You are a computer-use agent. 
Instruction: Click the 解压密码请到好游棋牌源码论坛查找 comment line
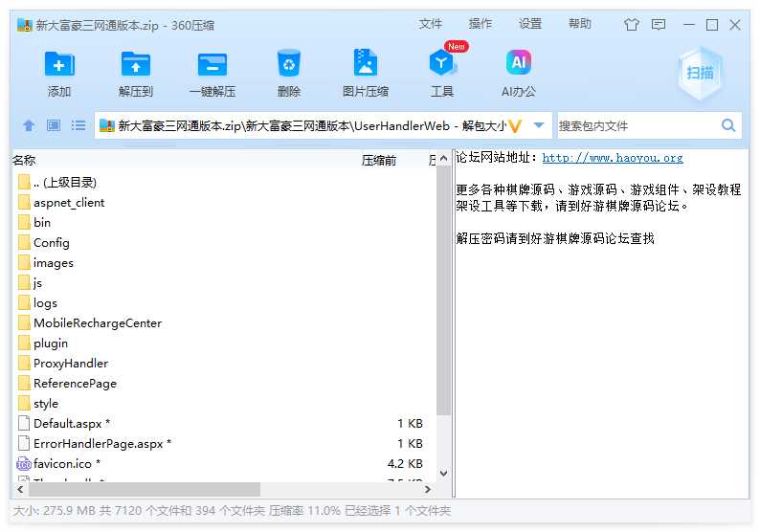point(555,238)
